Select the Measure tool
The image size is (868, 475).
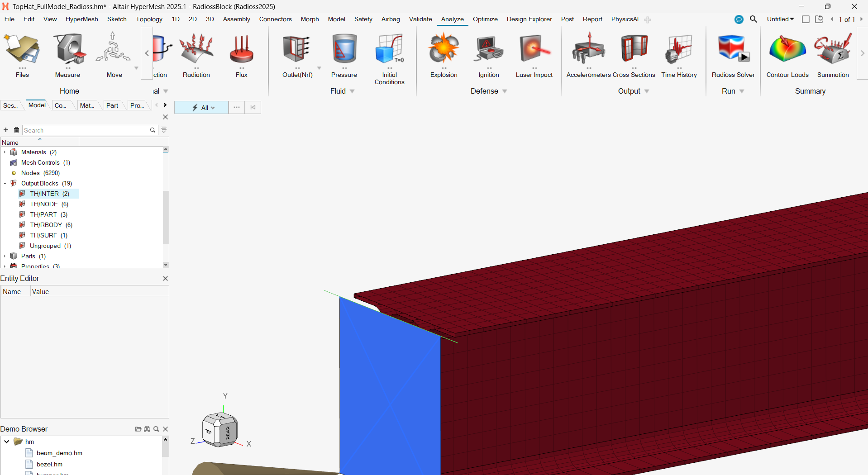click(x=67, y=55)
